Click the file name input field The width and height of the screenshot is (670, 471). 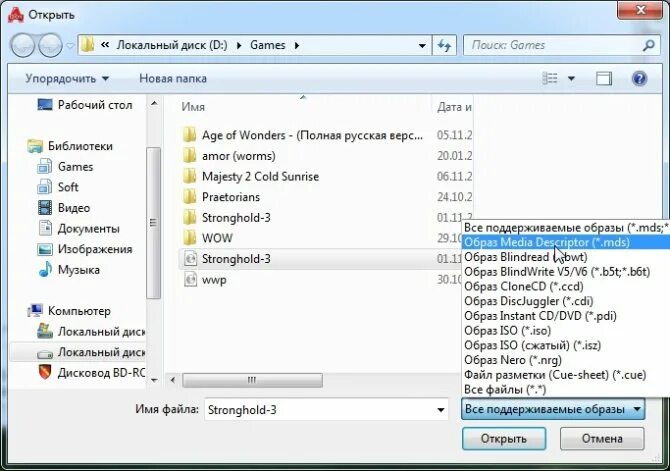(319, 410)
